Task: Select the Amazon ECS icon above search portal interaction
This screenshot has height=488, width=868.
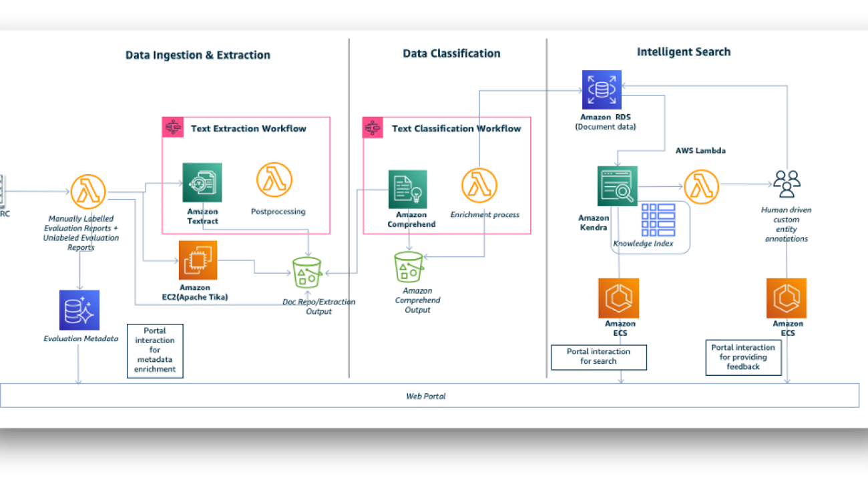Action: click(x=619, y=298)
